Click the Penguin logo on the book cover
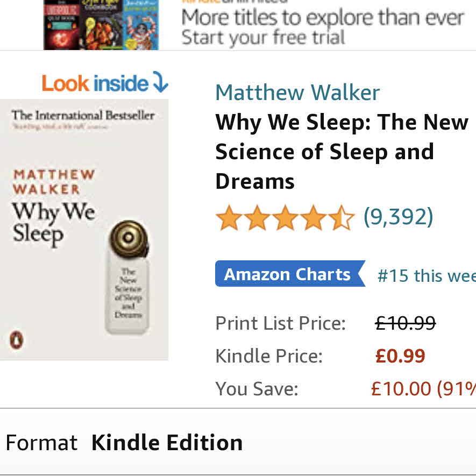The height and width of the screenshot is (476, 476). tap(16, 340)
